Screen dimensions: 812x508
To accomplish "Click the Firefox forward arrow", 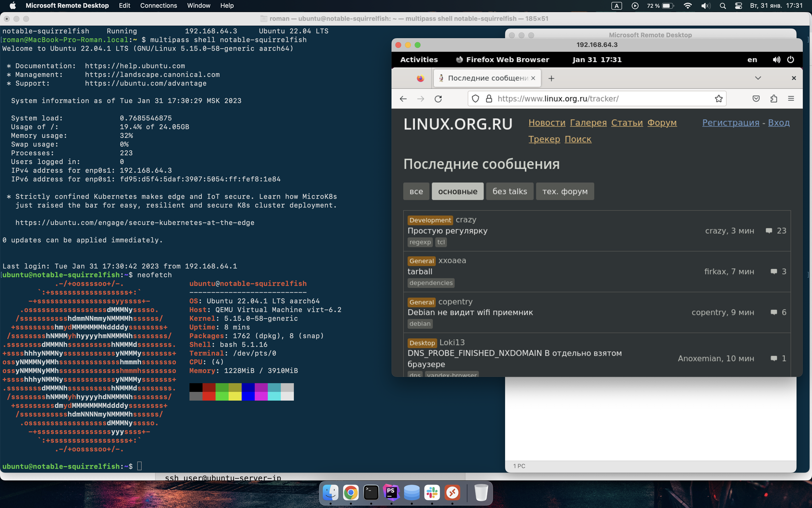I will point(420,99).
